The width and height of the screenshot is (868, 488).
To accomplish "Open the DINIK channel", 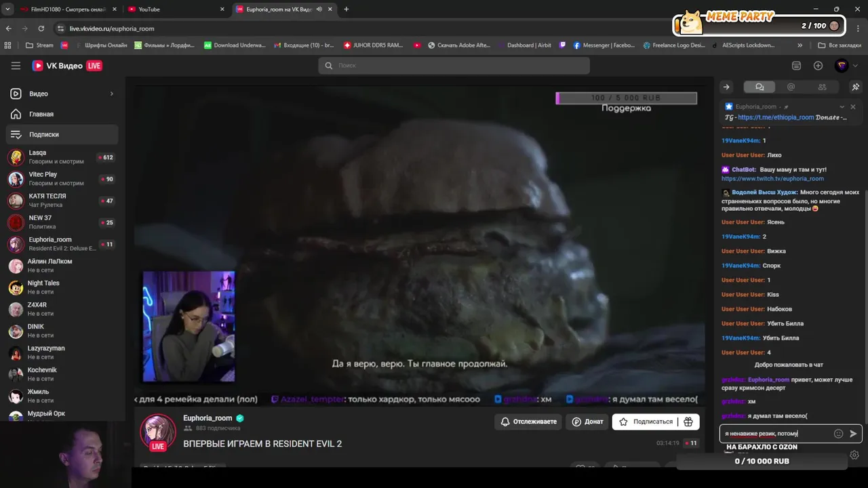I will click(62, 331).
